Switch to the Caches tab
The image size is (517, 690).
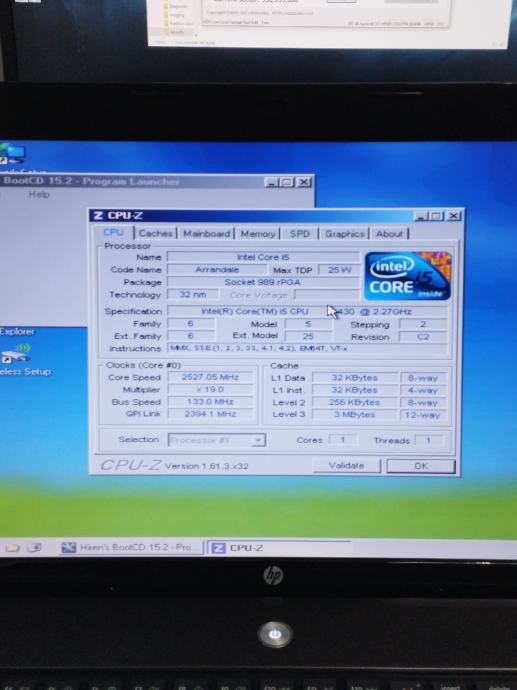[155, 234]
